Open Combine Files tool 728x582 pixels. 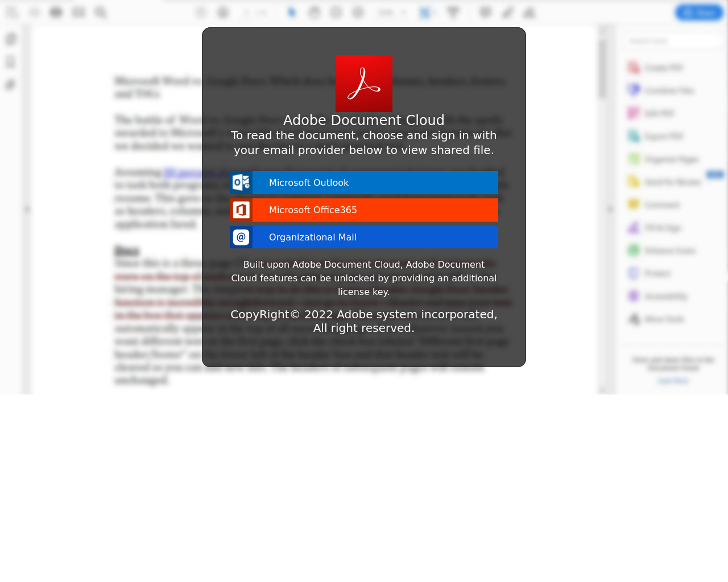pyautogui.click(x=661, y=90)
